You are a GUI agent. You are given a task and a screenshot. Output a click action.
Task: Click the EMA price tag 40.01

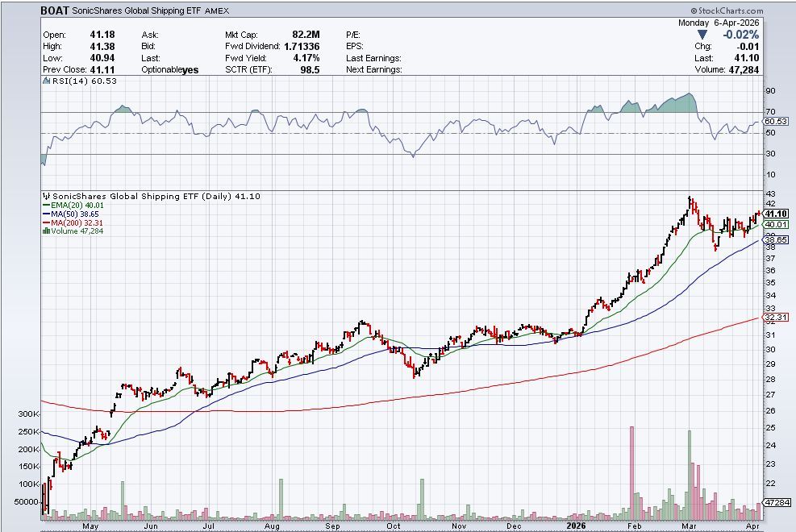pos(776,225)
